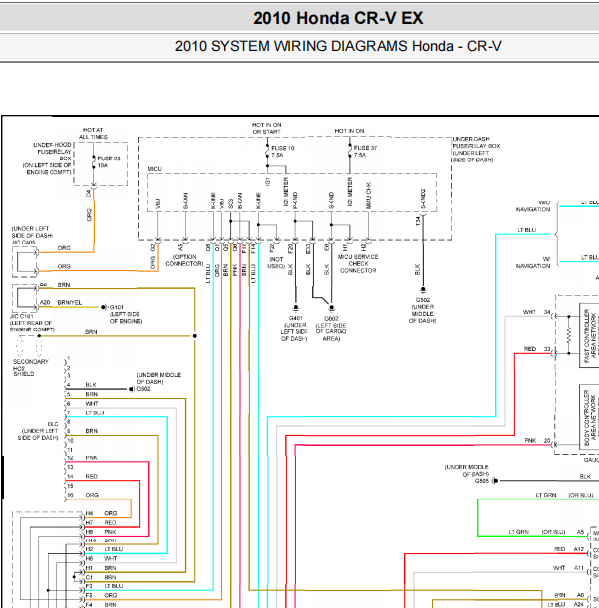This screenshot has width=599, height=608.
Task: Click the 'W/O NAVIGATION' label
Action: point(533,206)
